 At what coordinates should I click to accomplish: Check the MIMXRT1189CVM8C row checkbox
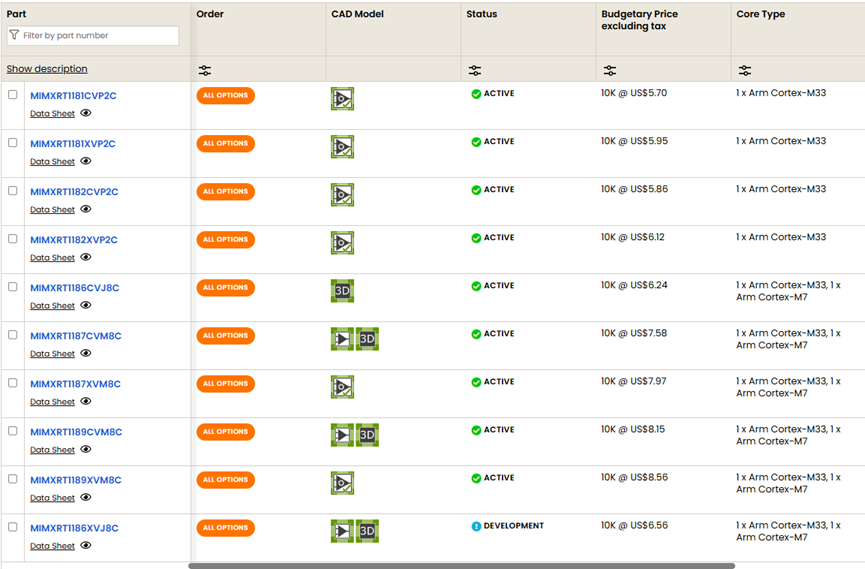pyautogui.click(x=13, y=431)
